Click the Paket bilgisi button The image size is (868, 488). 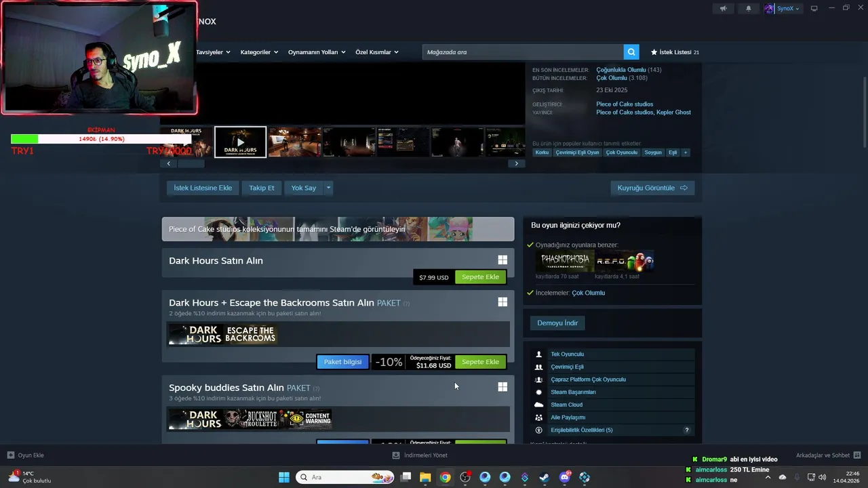[x=342, y=362]
